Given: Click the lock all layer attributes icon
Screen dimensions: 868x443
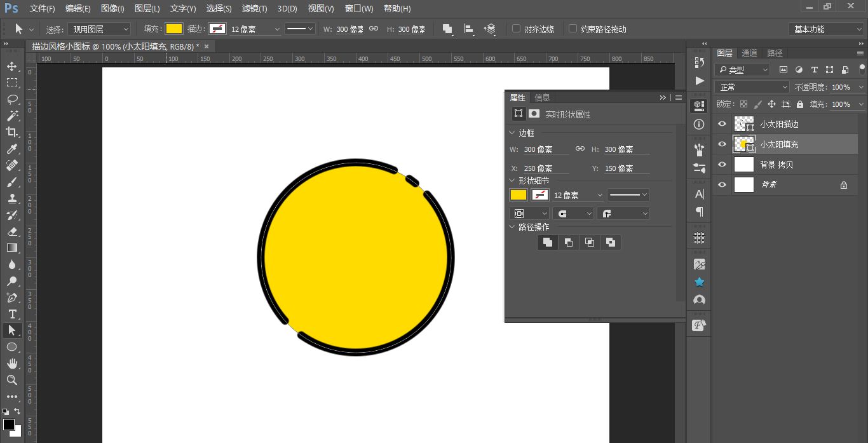Looking at the screenshot, I should (x=800, y=104).
